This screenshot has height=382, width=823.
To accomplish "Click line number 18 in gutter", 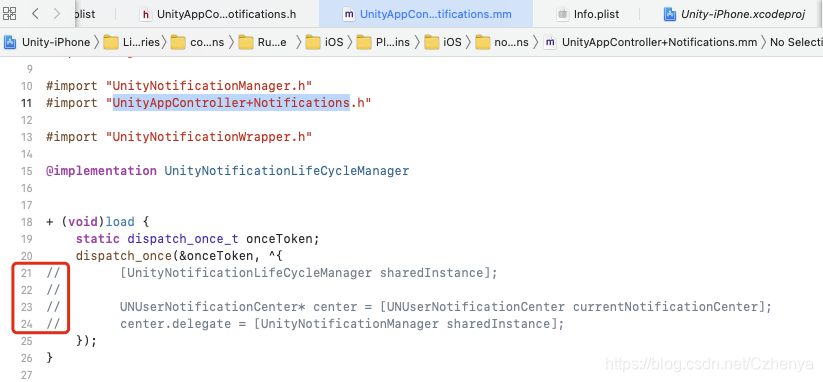I will (x=26, y=222).
